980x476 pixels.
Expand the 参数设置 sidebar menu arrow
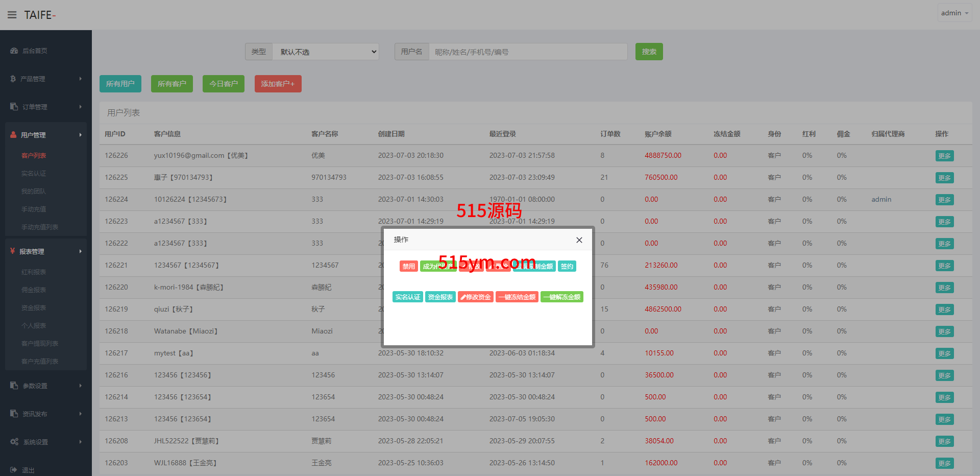(80, 386)
